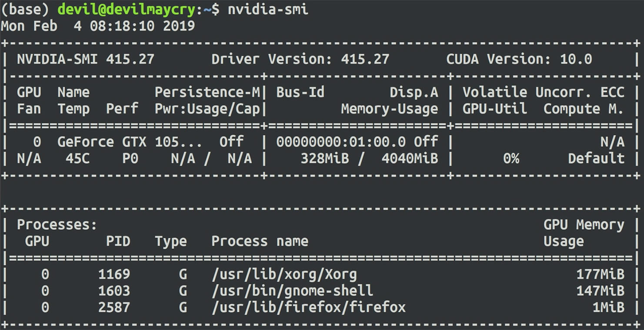Click the /usr/lib/xorg/Xorg process name

tap(284, 274)
